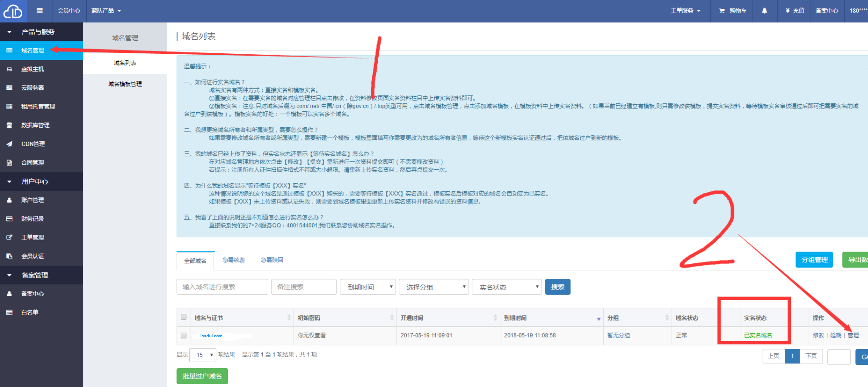Open CDN管理 sidebar item
This screenshot has width=868, height=387.
click(33, 144)
